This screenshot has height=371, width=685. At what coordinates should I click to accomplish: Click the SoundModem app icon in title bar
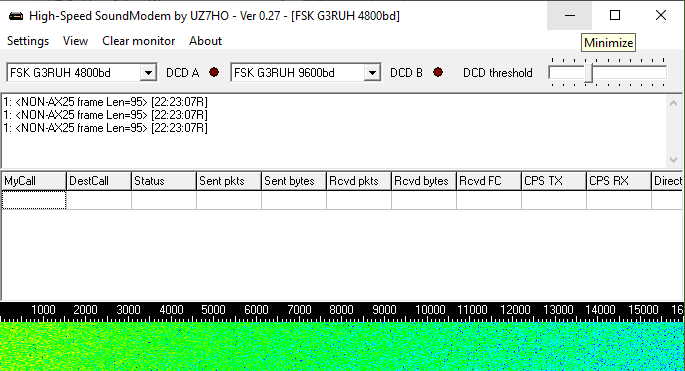(16, 16)
